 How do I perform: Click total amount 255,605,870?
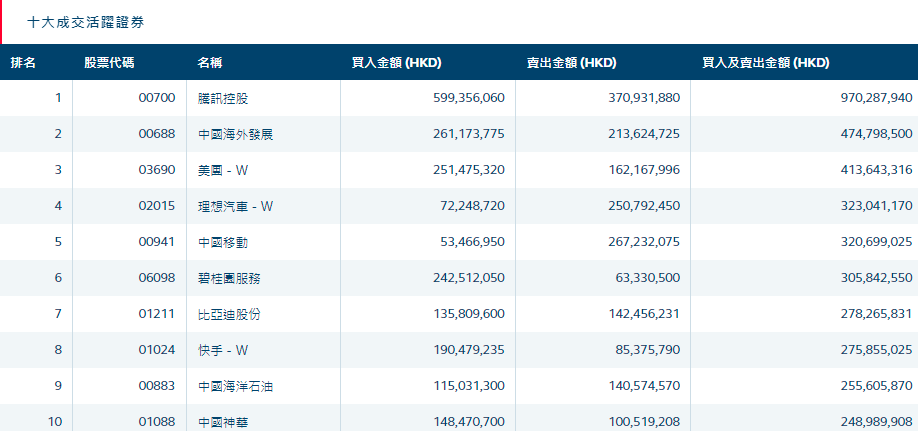(876, 386)
